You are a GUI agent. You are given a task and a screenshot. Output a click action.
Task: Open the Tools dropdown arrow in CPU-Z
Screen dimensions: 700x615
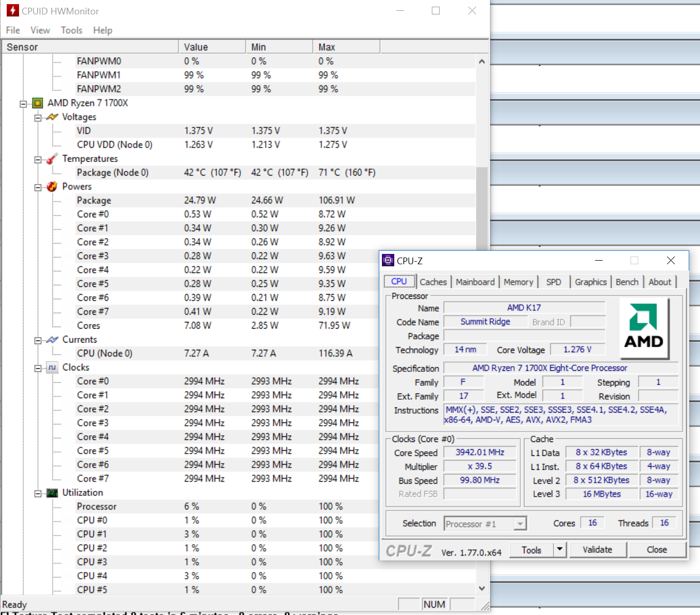point(560,550)
